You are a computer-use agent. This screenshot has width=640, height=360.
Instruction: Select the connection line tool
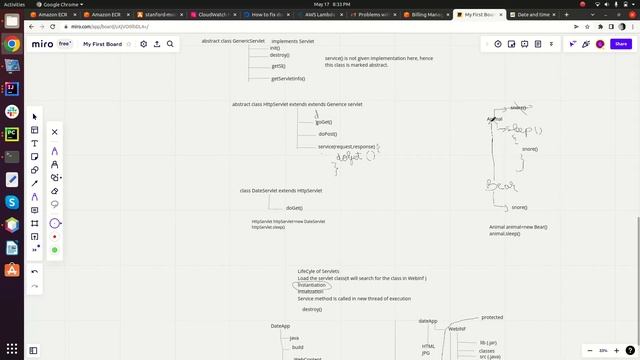(x=35, y=183)
